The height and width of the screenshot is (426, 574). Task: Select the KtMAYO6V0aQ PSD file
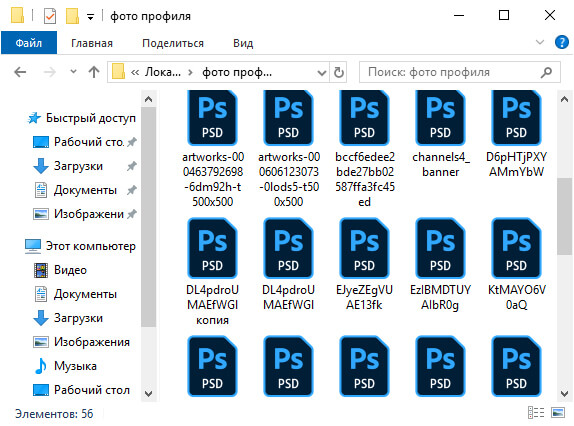tap(517, 264)
